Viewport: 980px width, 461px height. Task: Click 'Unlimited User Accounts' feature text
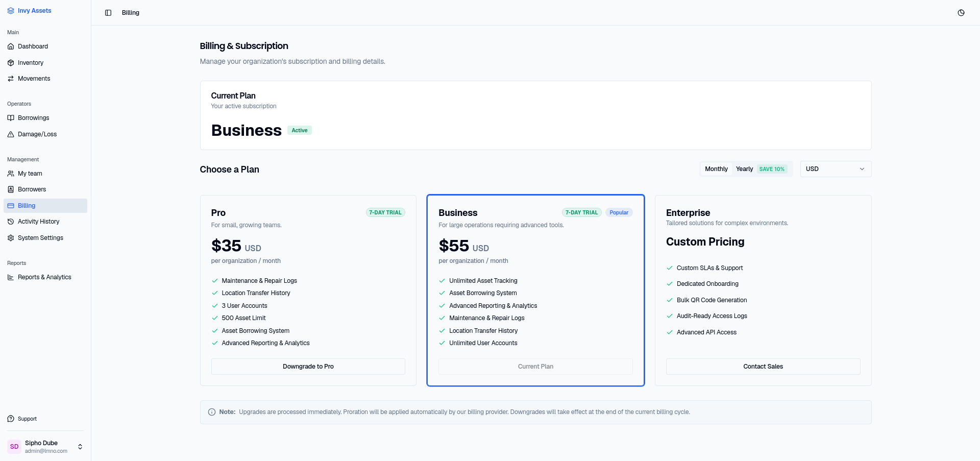click(x=483, y=343)
